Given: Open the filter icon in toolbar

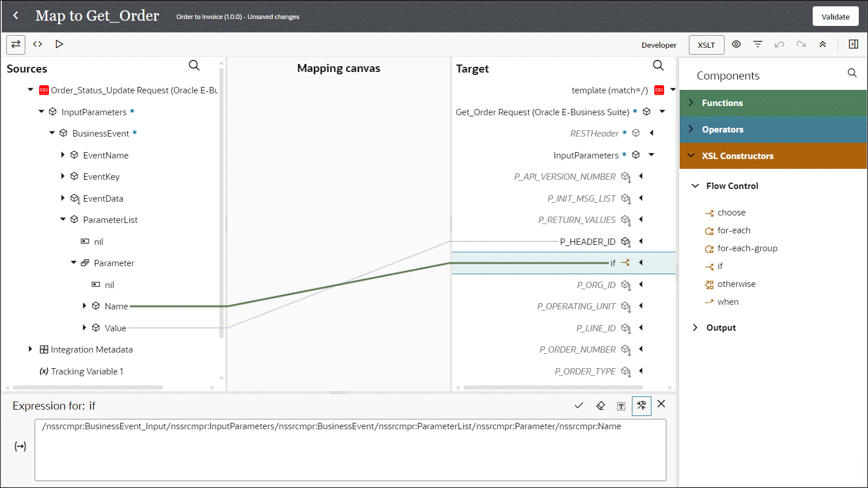Looking at the screenshot, I should (x=757, y=44).
